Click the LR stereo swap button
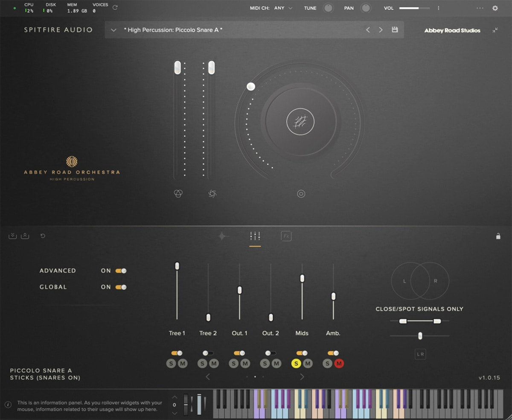 point(420,354)
